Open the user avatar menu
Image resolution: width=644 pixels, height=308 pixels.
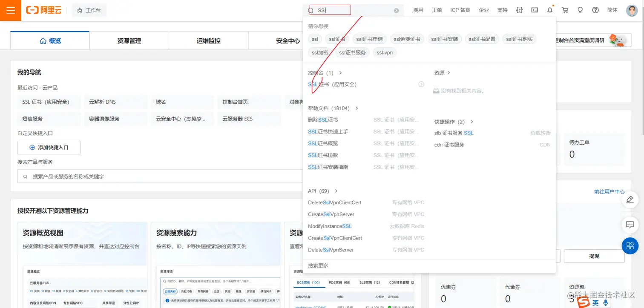click(632, 10)
